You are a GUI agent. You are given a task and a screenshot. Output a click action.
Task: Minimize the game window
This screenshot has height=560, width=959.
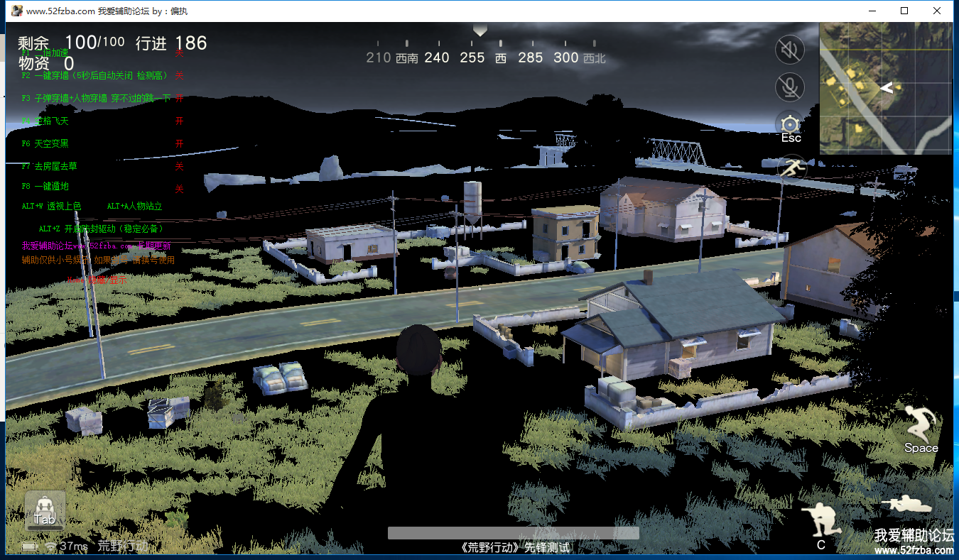click(872, 11)
